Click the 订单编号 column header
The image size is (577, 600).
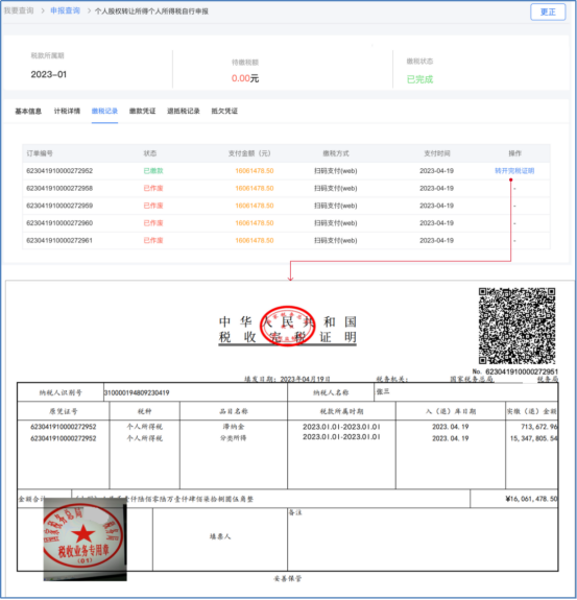[x=39, y=153]
